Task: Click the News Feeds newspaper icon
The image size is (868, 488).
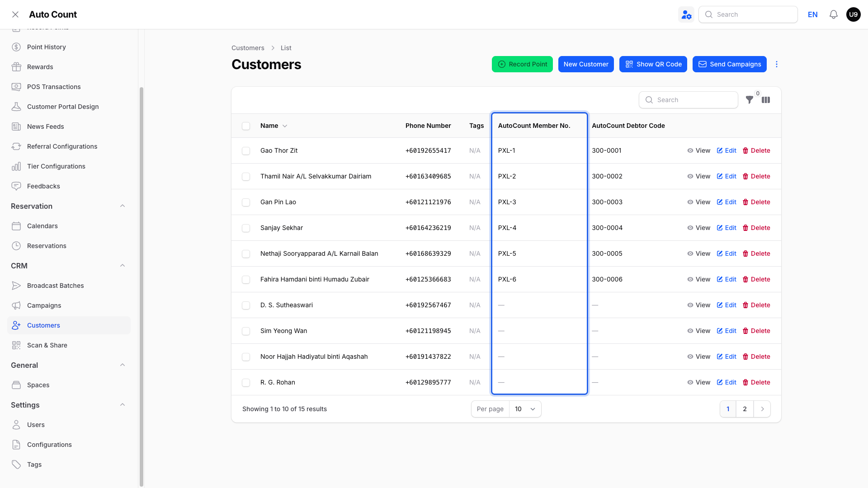Action: pyautogui.click(x=16, y=127)
